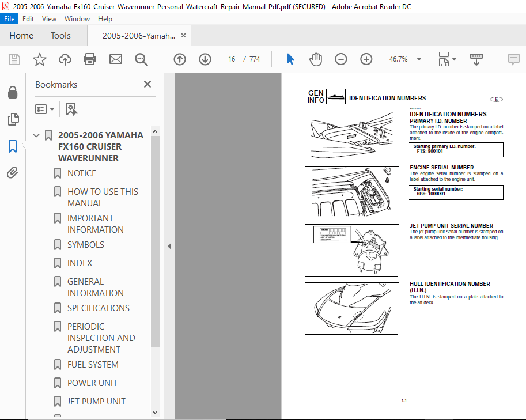
Task: Click the jet pump unit illustration
Action: 351,250
